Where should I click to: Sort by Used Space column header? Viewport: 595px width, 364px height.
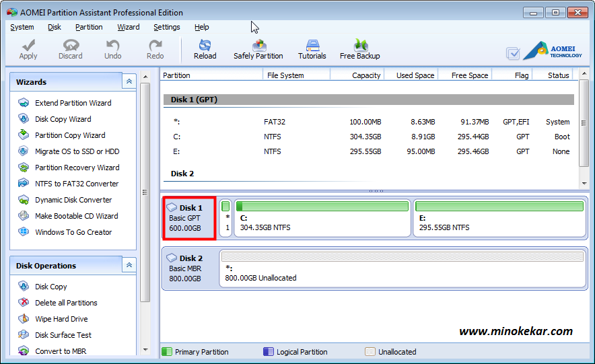[x=411, y=75]
